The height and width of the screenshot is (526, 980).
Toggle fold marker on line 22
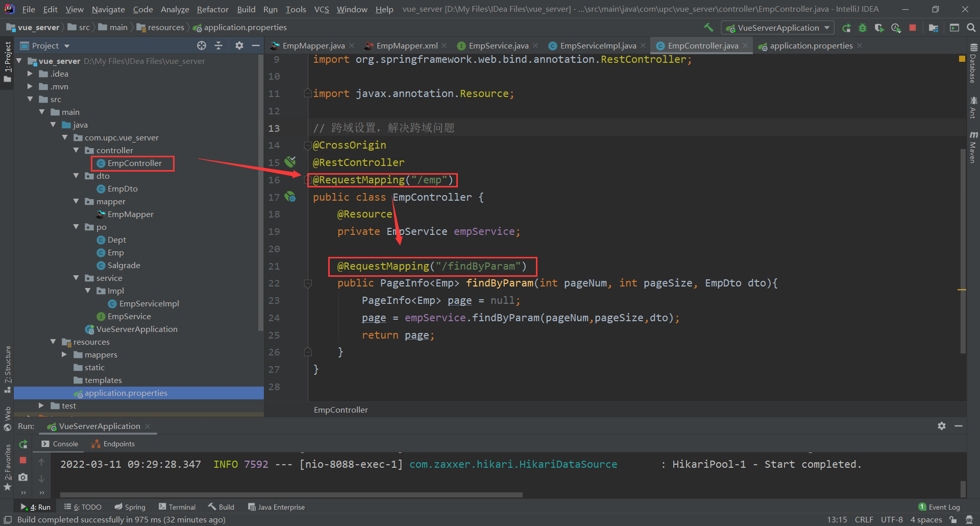[308, 283]
